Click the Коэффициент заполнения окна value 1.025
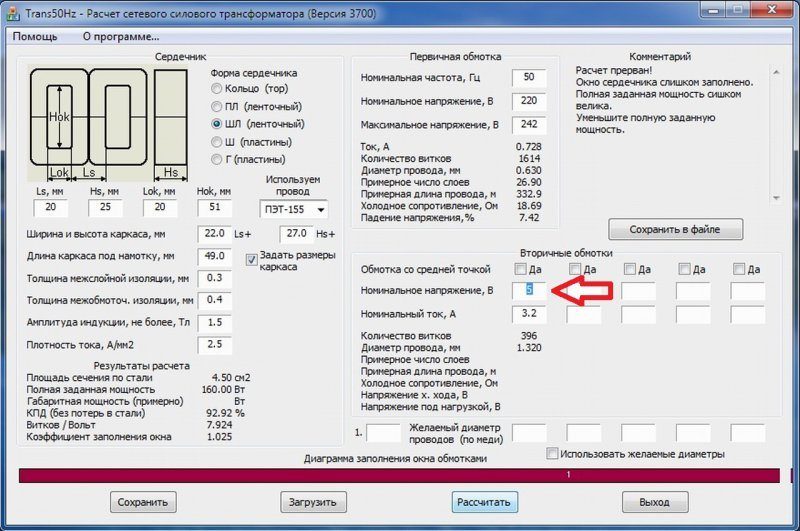The width and height of the screenshot is (800, 531). tap(219, 437)
